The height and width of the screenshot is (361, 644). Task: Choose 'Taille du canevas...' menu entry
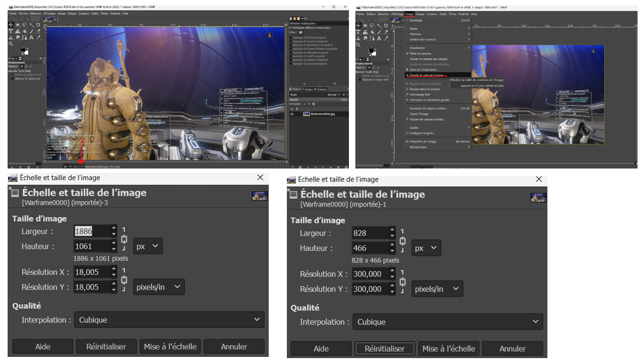[438, 53]
